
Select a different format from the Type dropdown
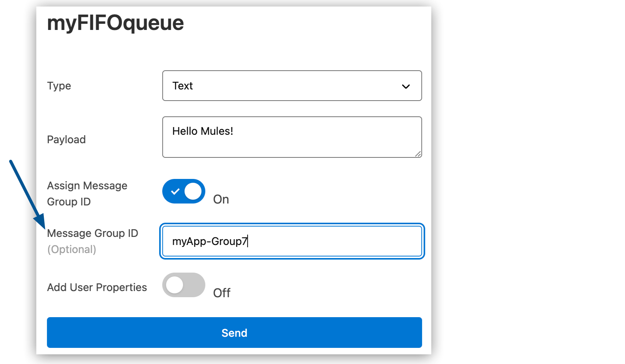click(292, 86)
